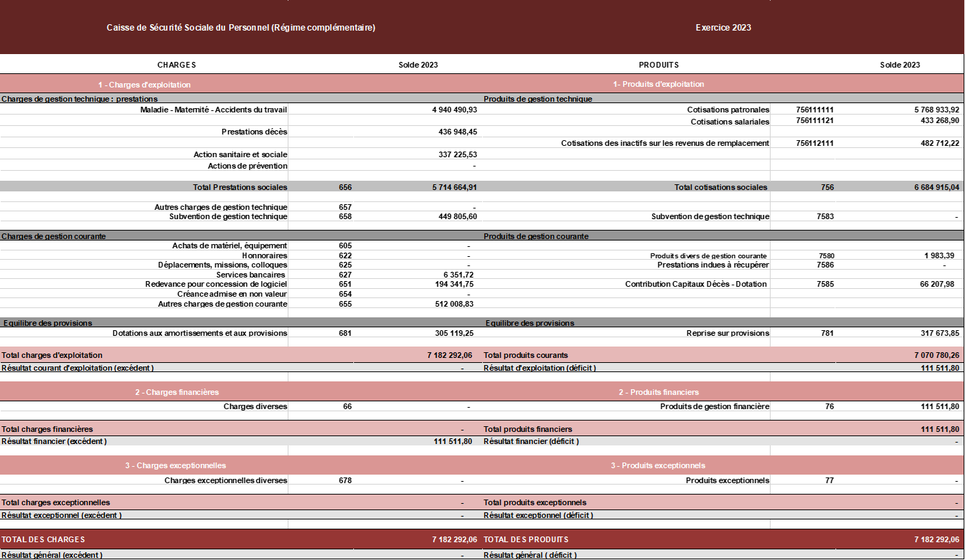Click 'Charges de gestion technique : prestations' row

[80, 99]
